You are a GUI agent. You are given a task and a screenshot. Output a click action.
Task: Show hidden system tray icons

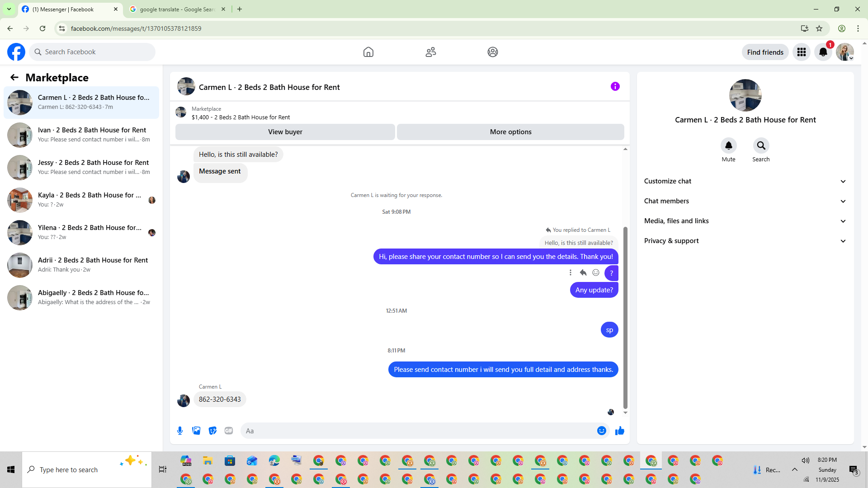coord(794,470)
